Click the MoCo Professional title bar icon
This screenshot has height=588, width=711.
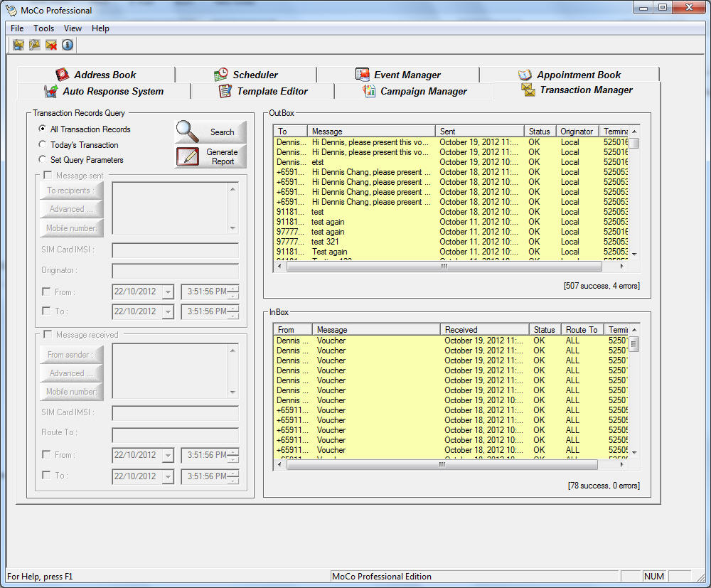point(11,10)
